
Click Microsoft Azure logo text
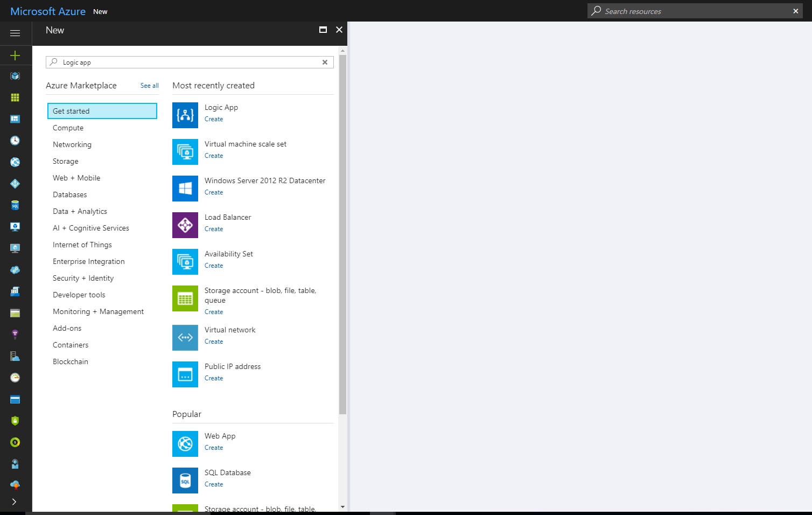click(x=48, y=11)
